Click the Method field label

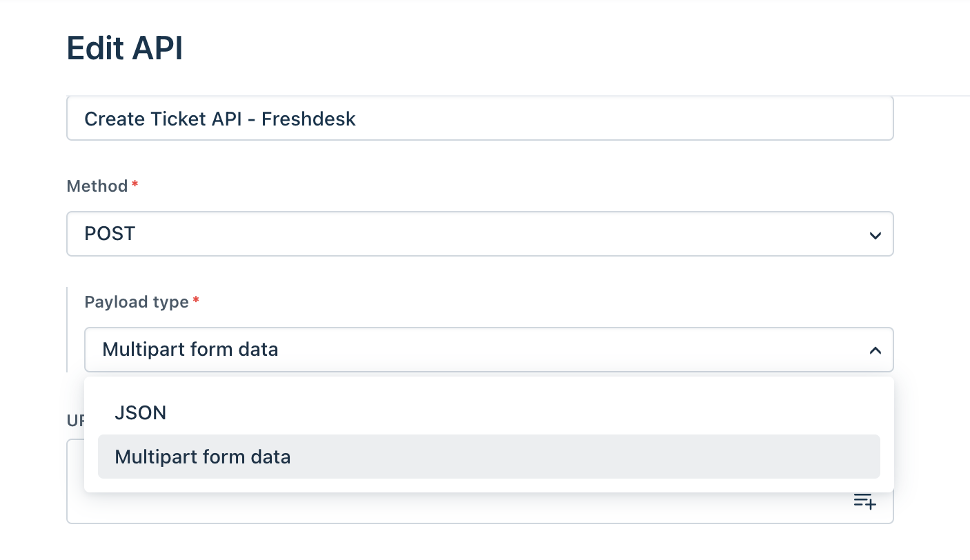point(97,186)
